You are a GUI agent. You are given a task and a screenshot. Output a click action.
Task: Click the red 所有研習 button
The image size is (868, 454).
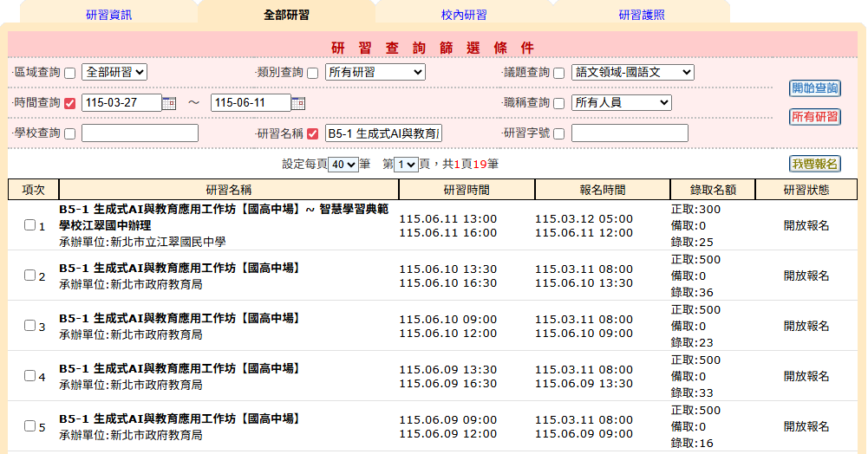[814, 117]
